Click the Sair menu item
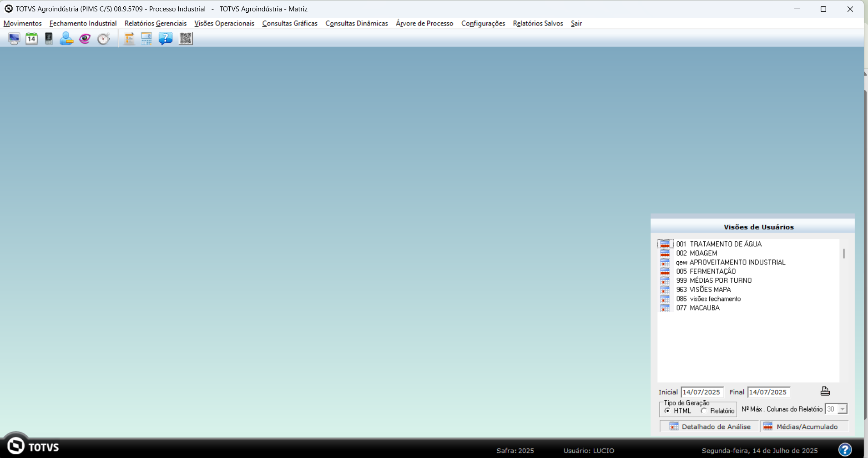The image size is (868, 458). pos(576,23)
